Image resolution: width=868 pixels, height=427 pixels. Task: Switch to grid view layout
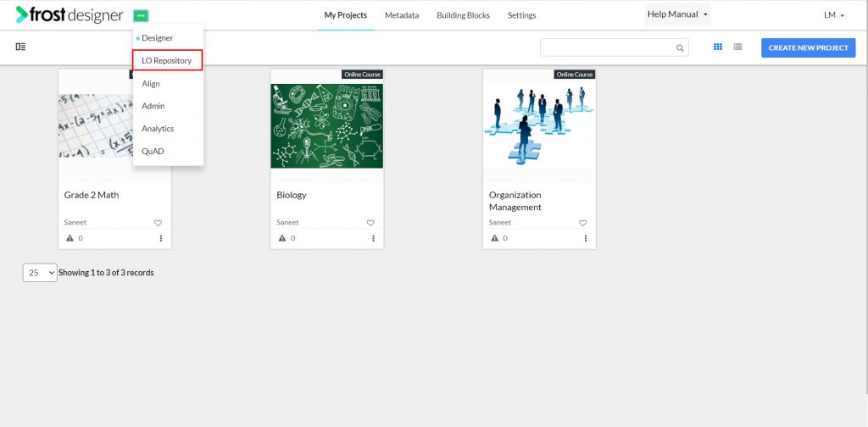coord(718,47)
